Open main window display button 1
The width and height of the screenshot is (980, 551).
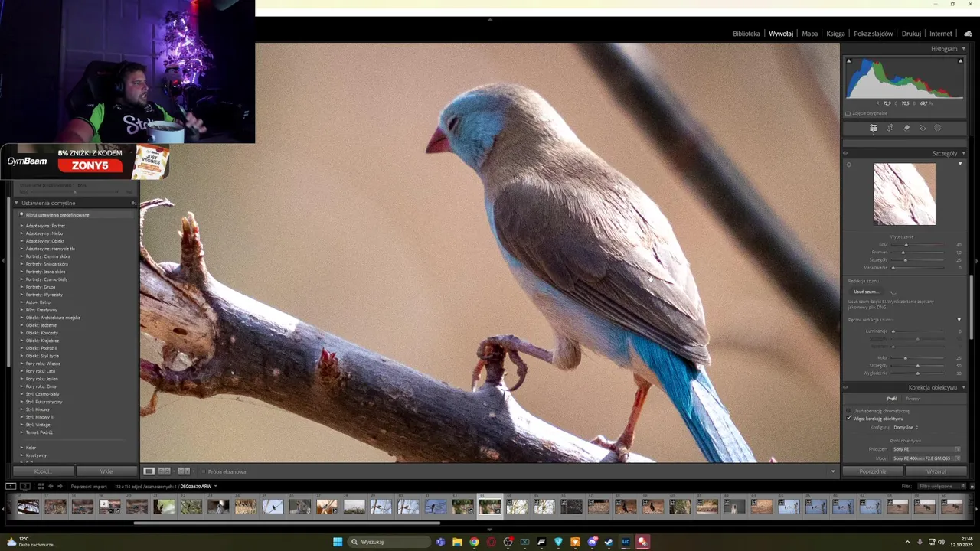11,486
